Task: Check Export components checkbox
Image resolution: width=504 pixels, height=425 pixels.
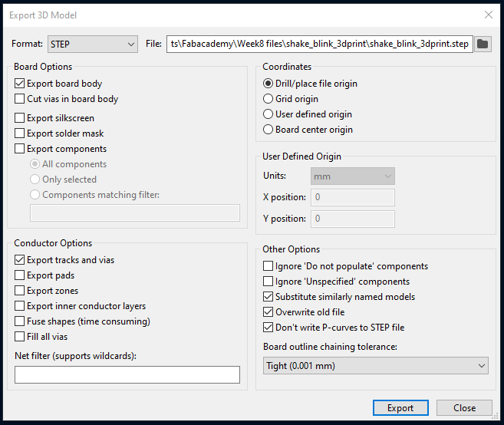Action: coord(20,149)
